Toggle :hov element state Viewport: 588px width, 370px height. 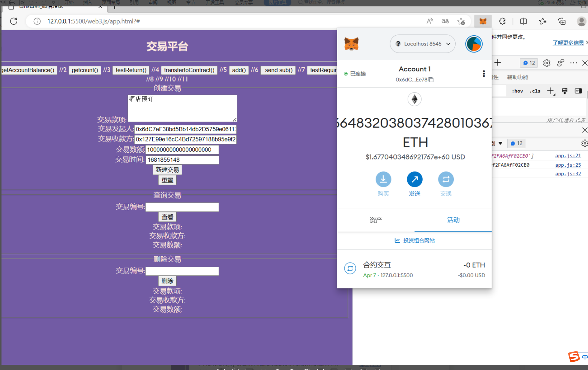[x=517, y=91]
